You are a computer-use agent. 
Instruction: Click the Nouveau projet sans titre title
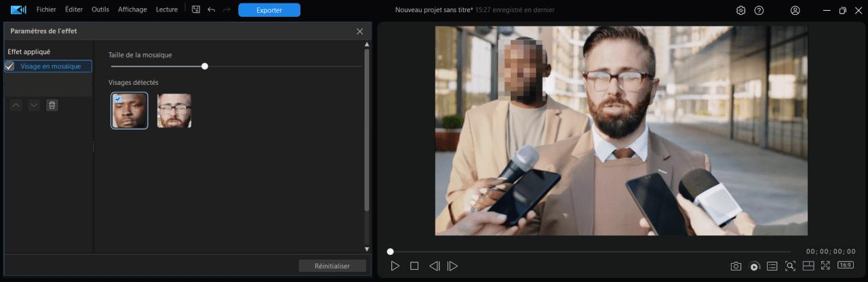[434, 10]
